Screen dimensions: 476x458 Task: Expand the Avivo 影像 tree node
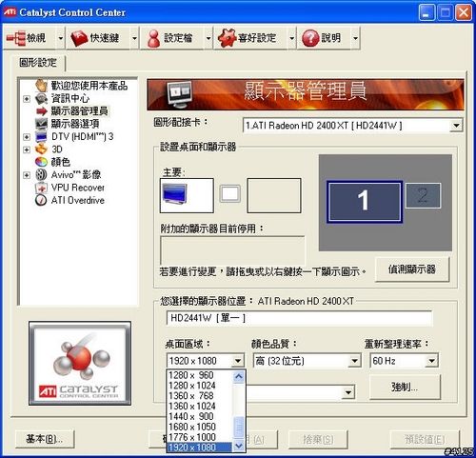[27, 175]
